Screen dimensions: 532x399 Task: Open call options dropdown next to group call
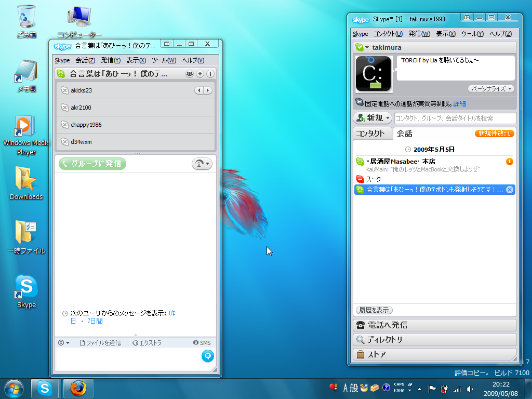[x=202, y=164]
